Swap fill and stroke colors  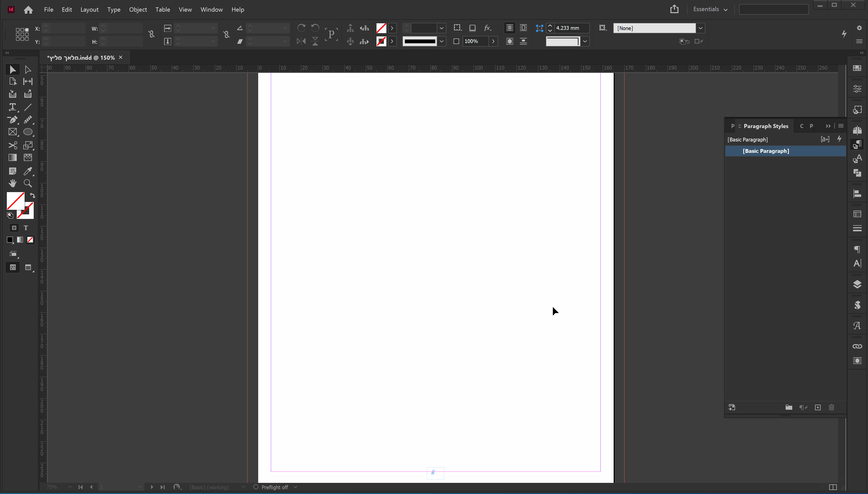32,195
